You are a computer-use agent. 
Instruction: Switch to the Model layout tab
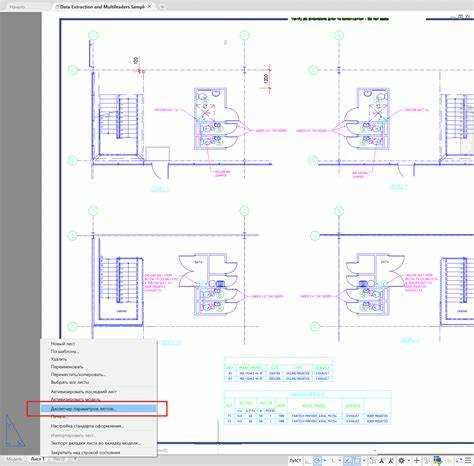[14, 459]
